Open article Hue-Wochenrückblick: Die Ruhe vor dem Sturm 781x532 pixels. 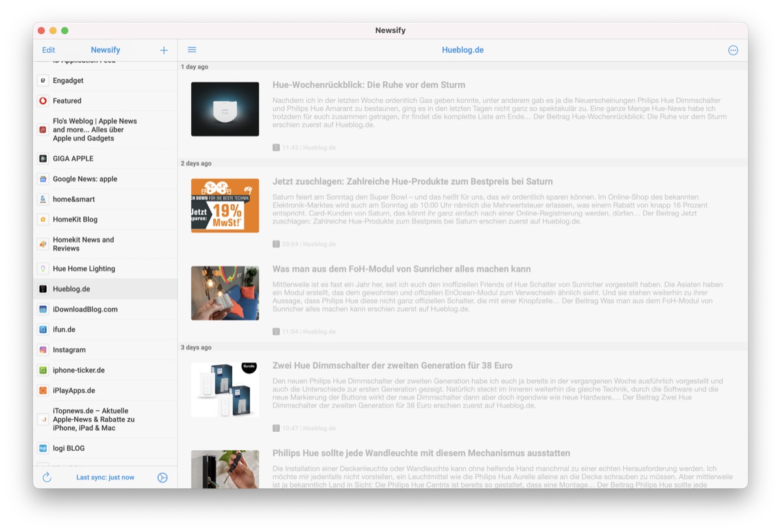click(x=368, y=85)
